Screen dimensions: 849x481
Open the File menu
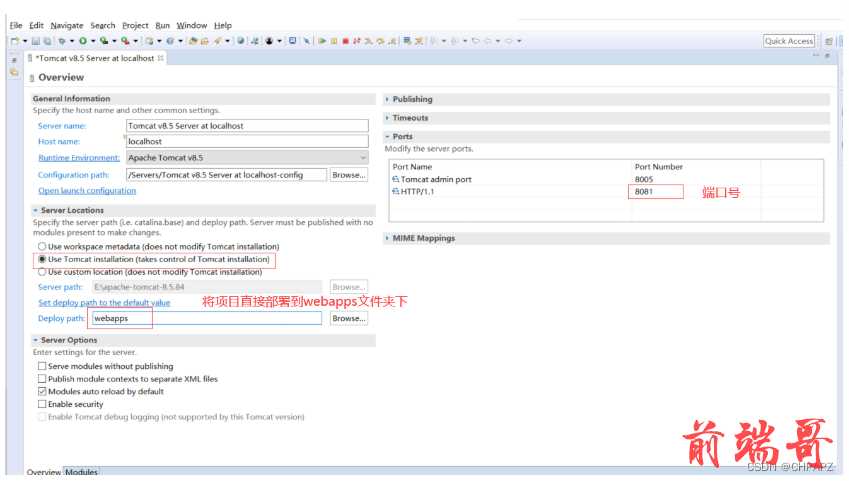[x=16, y=25]
